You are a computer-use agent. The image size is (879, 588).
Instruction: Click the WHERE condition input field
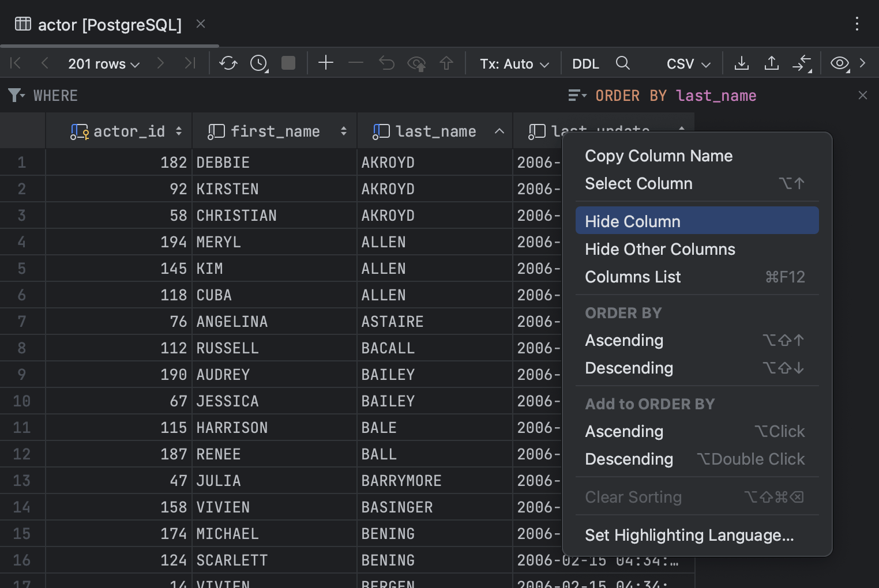[x=231, y=95]
